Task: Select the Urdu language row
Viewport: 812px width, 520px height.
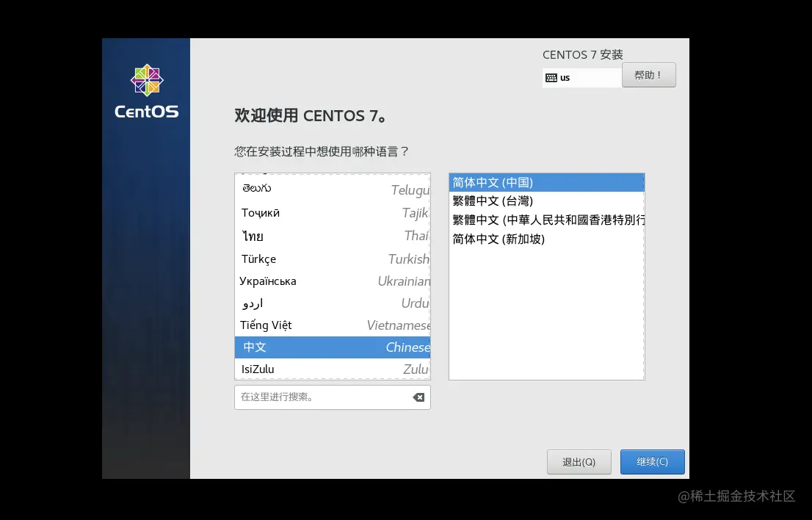Action: point(333,303)
